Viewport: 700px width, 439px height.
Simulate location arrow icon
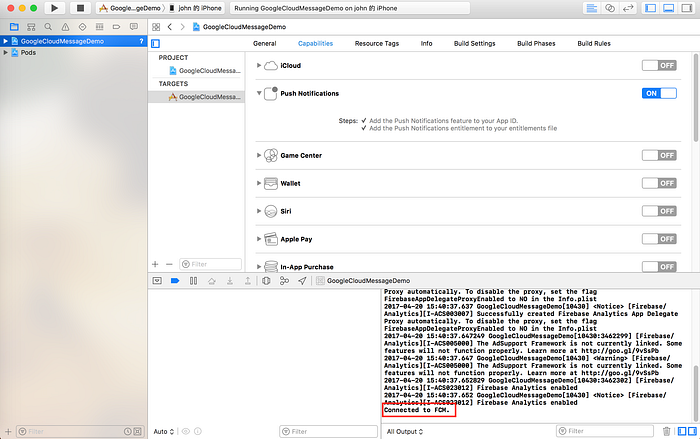click(x=302, y=280)
